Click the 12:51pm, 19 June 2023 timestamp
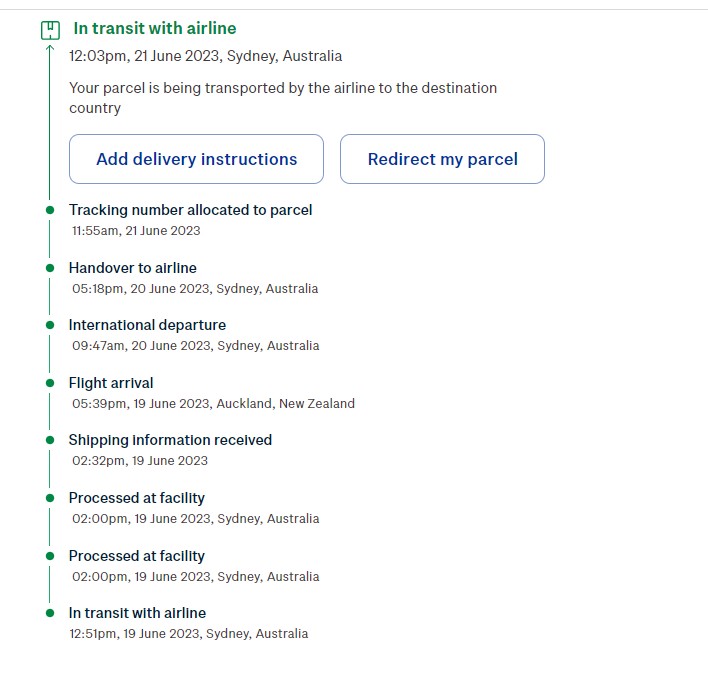The height and width of the screenshot is (677, 708). click(x=189, y=634)
